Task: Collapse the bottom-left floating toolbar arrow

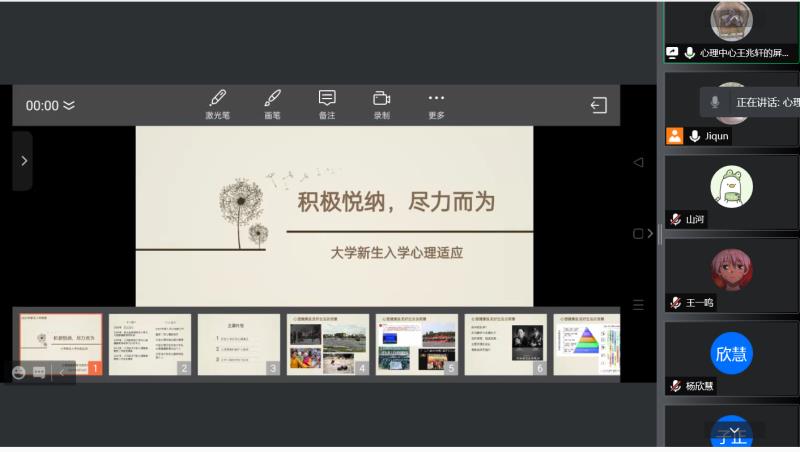Action: click(61, 372)
